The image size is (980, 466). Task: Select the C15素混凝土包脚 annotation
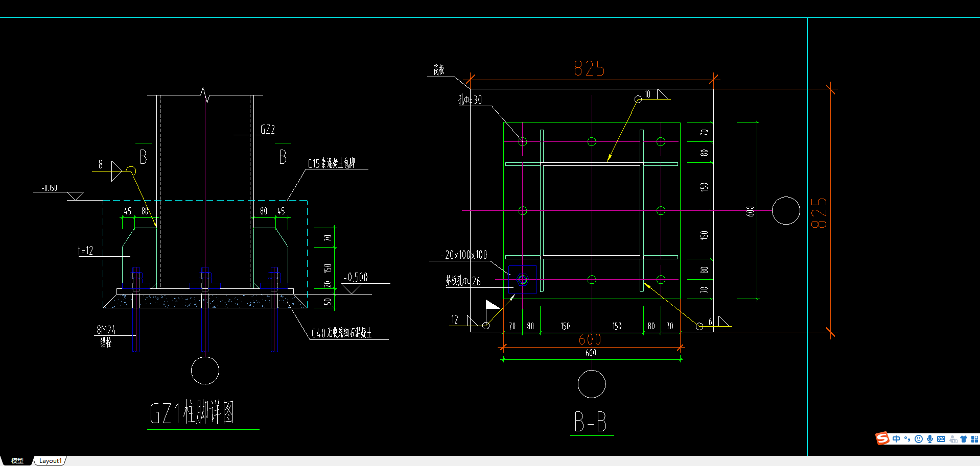pos(331,163)
